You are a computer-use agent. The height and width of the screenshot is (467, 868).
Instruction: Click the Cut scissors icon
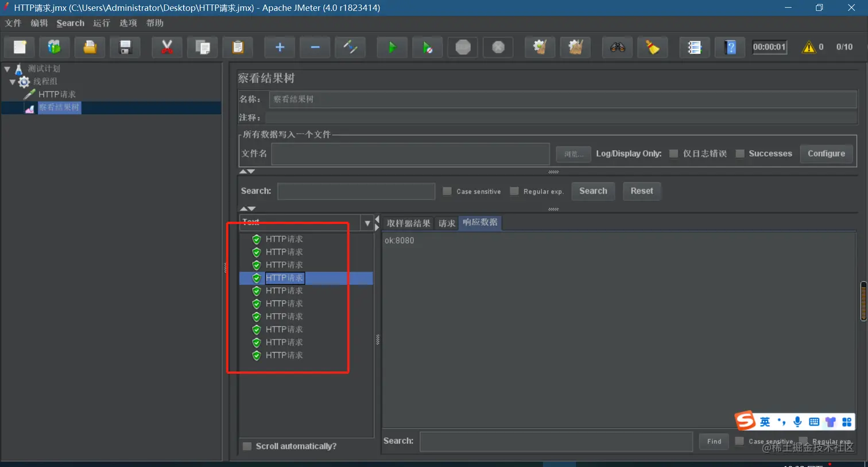(167, 47)
